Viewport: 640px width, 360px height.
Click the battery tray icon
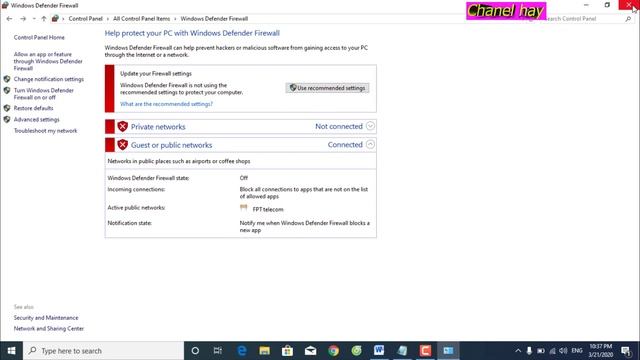pyautogui.click(x=541, y=351)
